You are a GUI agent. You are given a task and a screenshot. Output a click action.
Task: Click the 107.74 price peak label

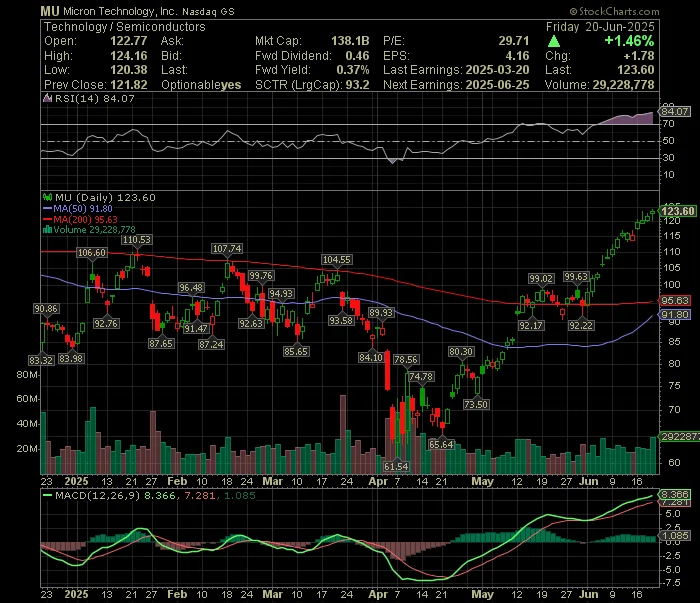(227, 249)
